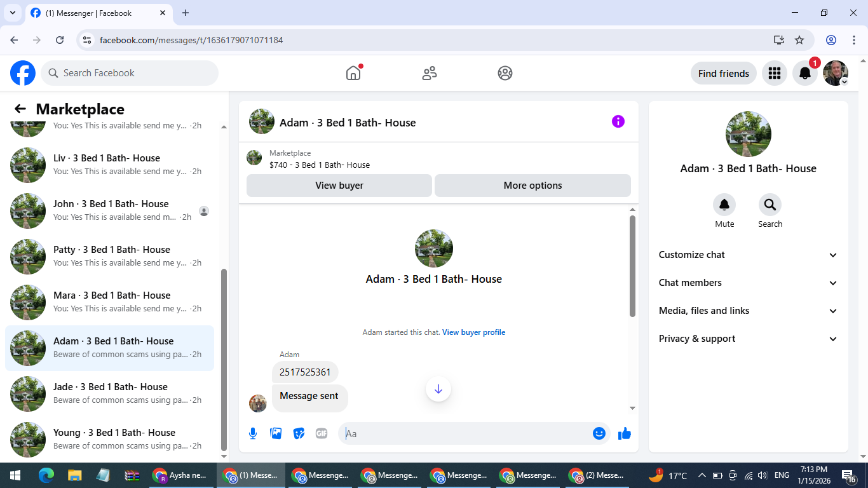The image size is (868, 488).
Task: Click the message 2517525361
Action: tap(305, 372)
